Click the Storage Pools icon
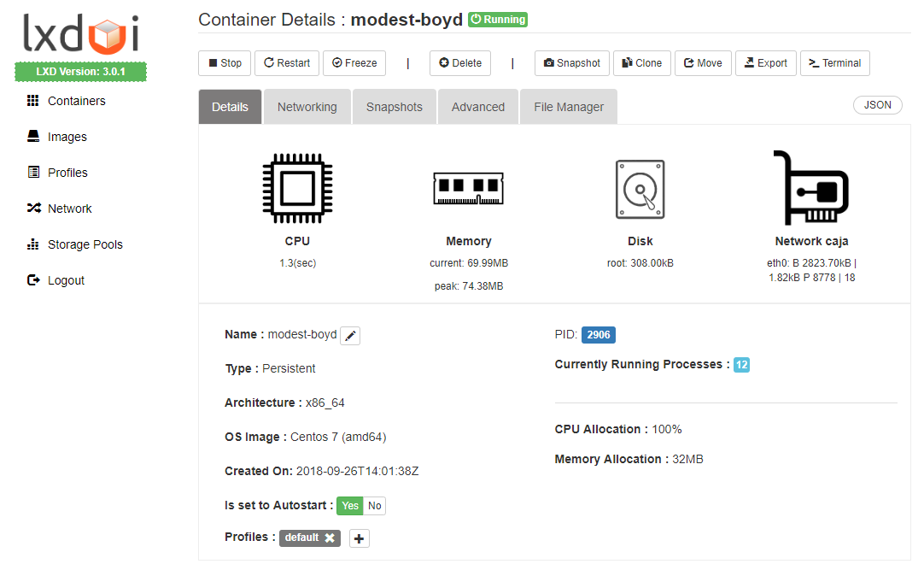This screenshot has width=924, height=570. pyautogui.click(x=33, y=244)
